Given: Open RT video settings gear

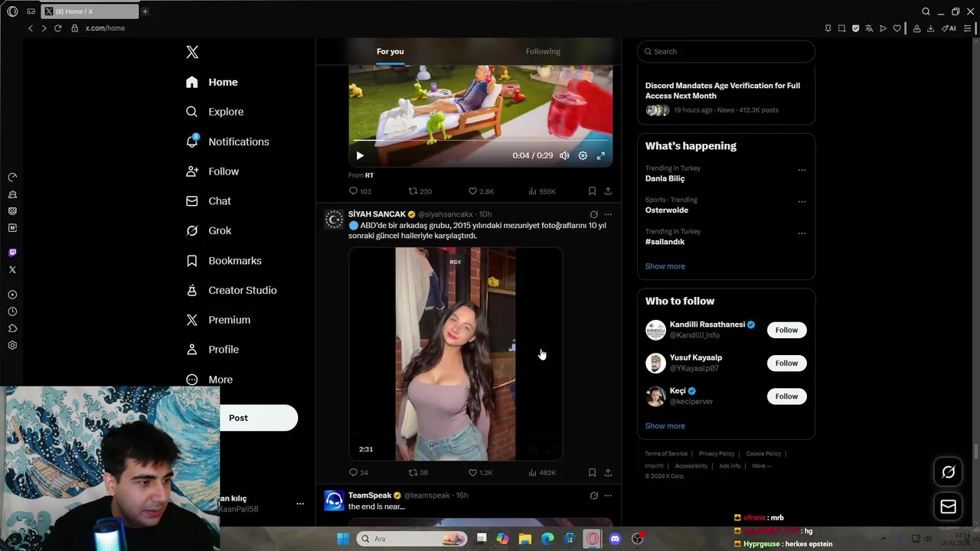Looking at the screenshot, I should pos(583,155).
